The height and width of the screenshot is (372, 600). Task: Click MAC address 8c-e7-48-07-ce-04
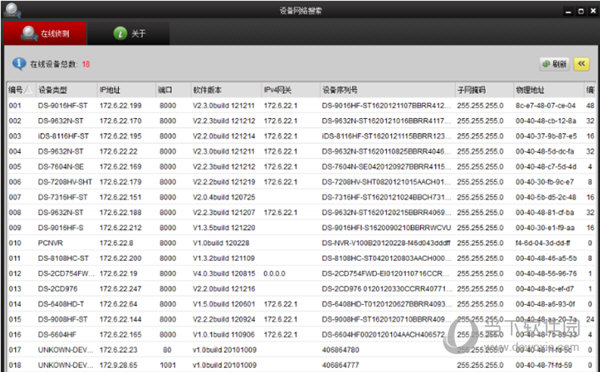click(x=545, y=105)
